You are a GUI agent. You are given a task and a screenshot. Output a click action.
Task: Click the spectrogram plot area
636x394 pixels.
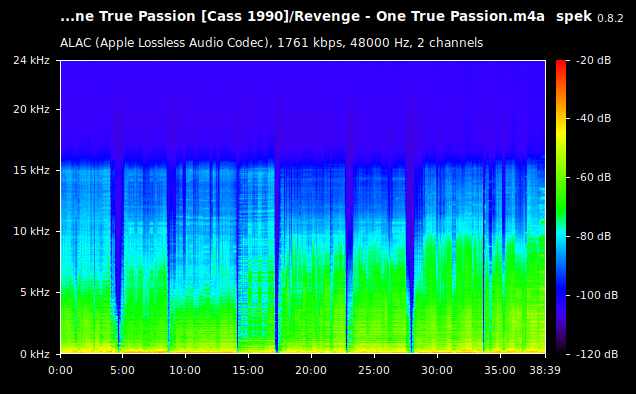pyautogui.click(x=303, y=207)
